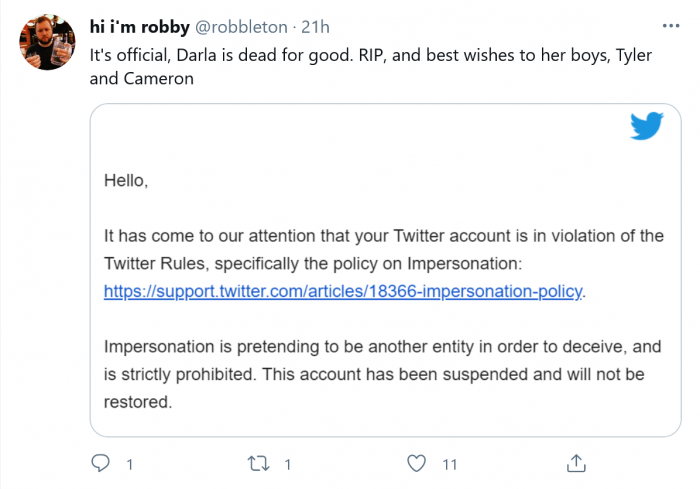This screenshot has height=489, width=700.
Task: Open the impersonation-policy support link
Action: [343, 292]
